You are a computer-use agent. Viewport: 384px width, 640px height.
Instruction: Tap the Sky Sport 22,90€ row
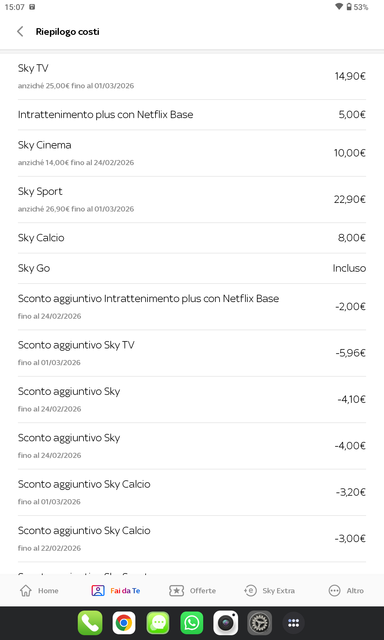tap(192, 200)
